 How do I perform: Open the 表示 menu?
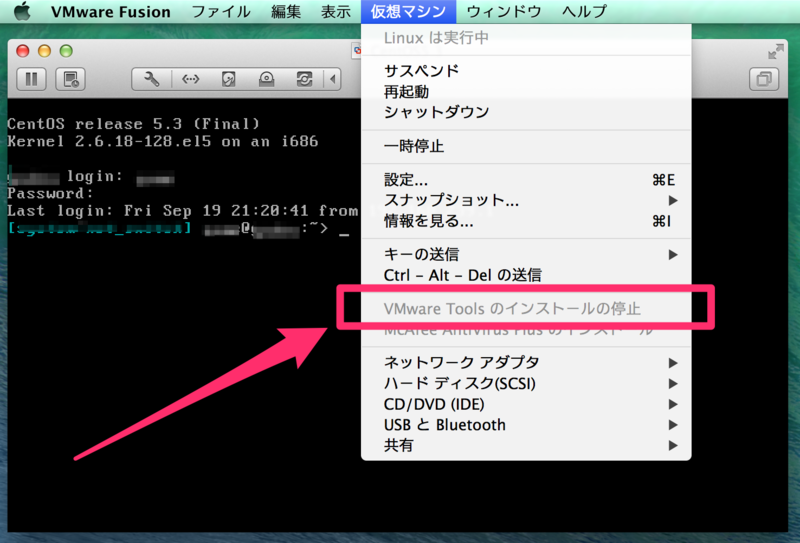click(336, 12)
